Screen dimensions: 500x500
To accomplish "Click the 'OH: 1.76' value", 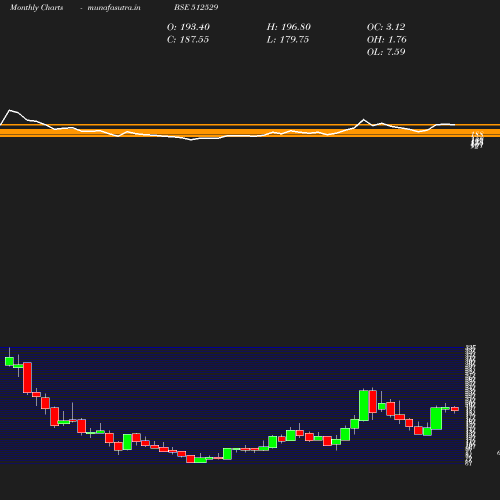I will 387,40.
